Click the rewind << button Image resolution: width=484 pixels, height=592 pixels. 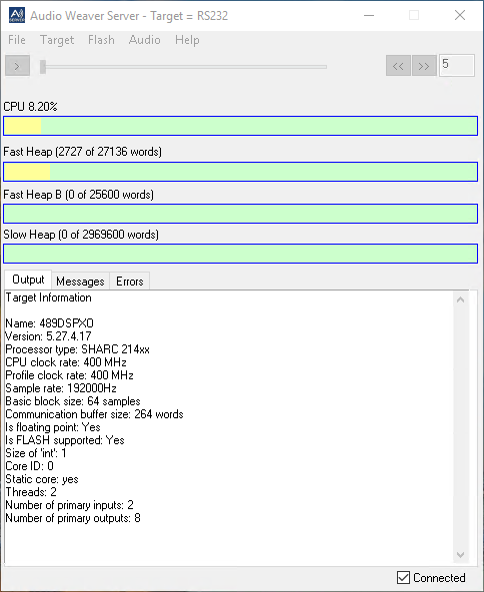pos(398,66)
